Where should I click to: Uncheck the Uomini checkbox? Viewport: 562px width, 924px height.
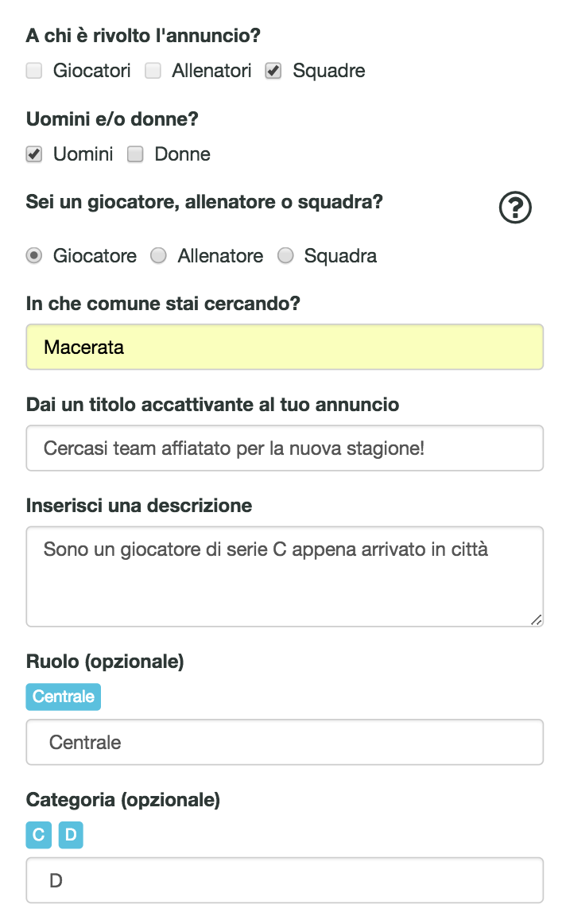(34, 154)
